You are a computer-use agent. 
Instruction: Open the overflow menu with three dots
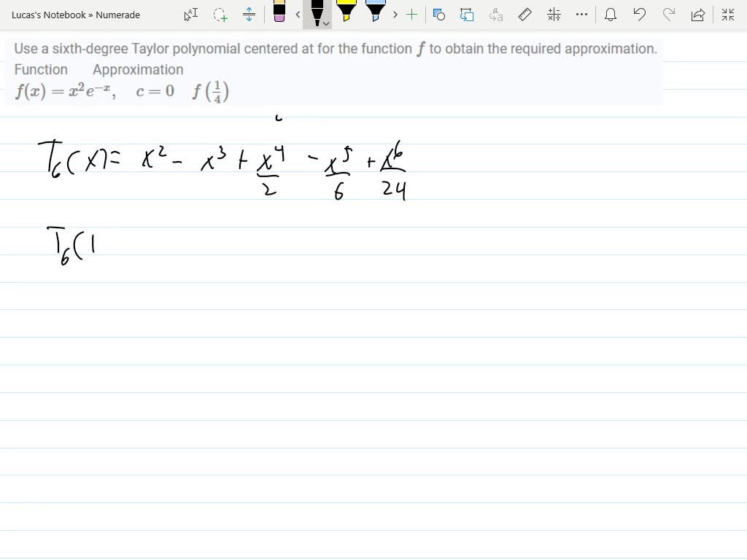point(581,15)
